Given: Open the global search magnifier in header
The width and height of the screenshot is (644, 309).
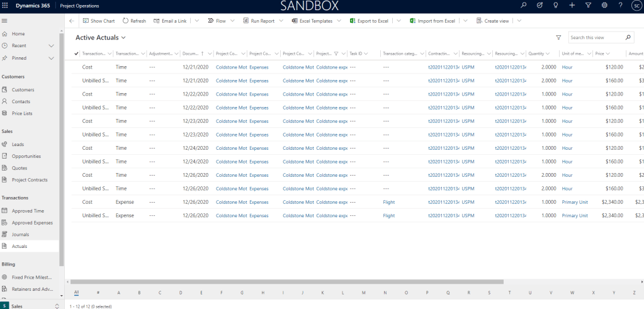Looking at the screenshot, I should pos(524,5).
